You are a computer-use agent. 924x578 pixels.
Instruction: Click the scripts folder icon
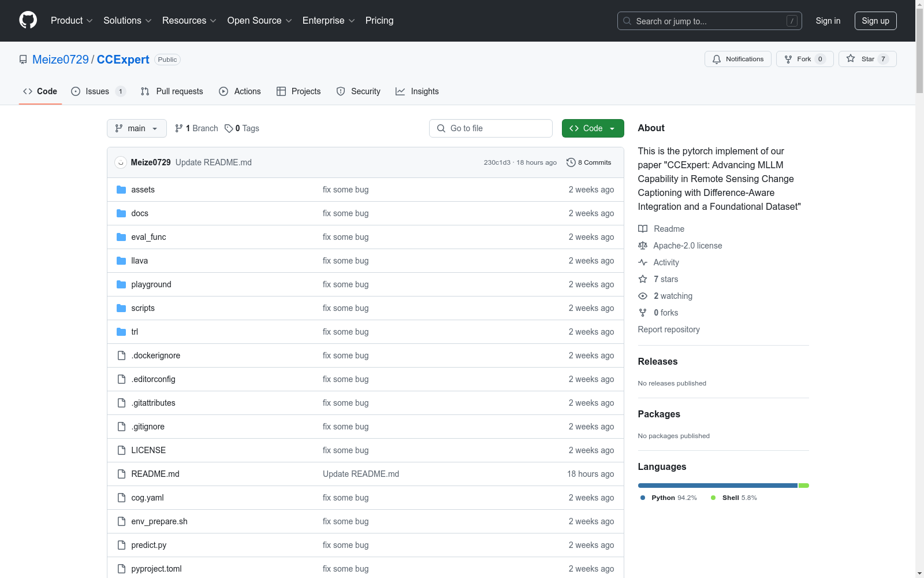click(121, 308)
